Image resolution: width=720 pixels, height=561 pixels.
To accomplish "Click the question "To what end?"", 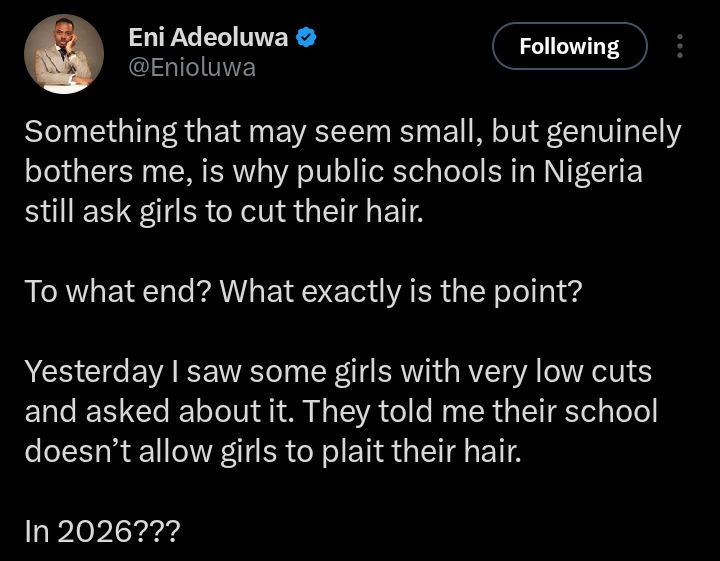I will tap(115, 292).
